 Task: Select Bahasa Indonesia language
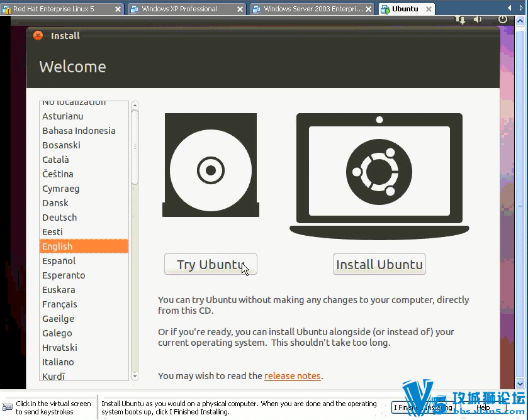point(84,131)
